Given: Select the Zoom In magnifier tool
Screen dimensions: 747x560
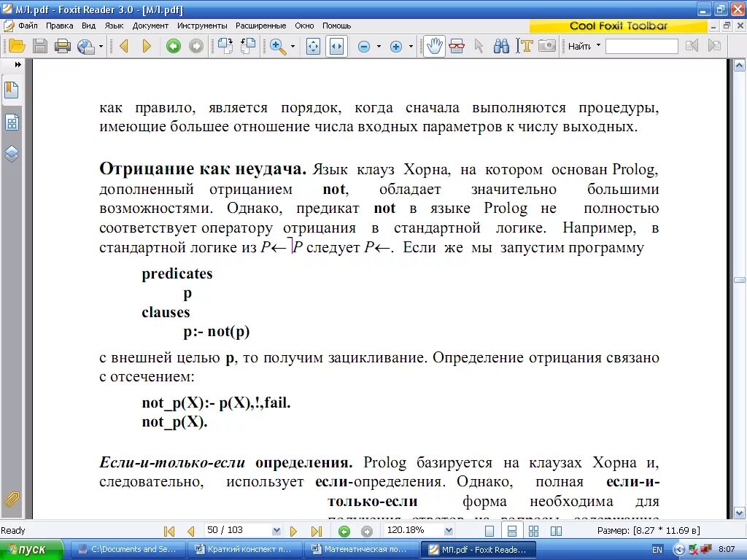Looking at the screenshot, I should (x=278, y=46).
